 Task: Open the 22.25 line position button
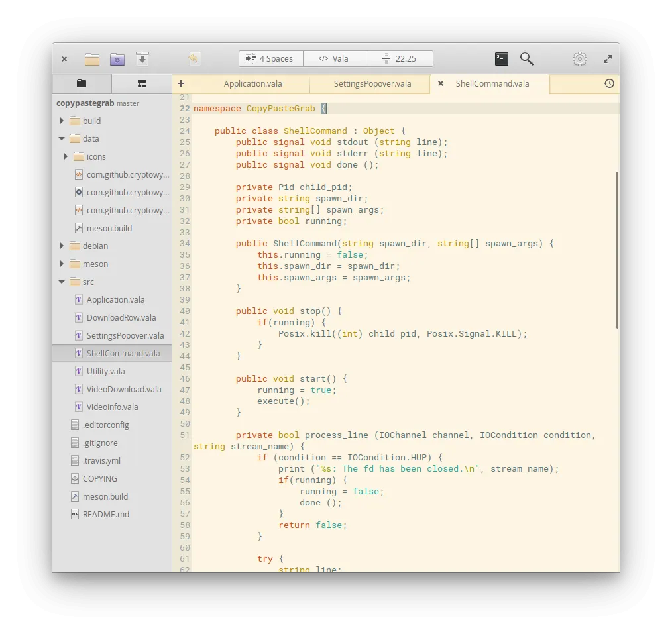point(400,59)
